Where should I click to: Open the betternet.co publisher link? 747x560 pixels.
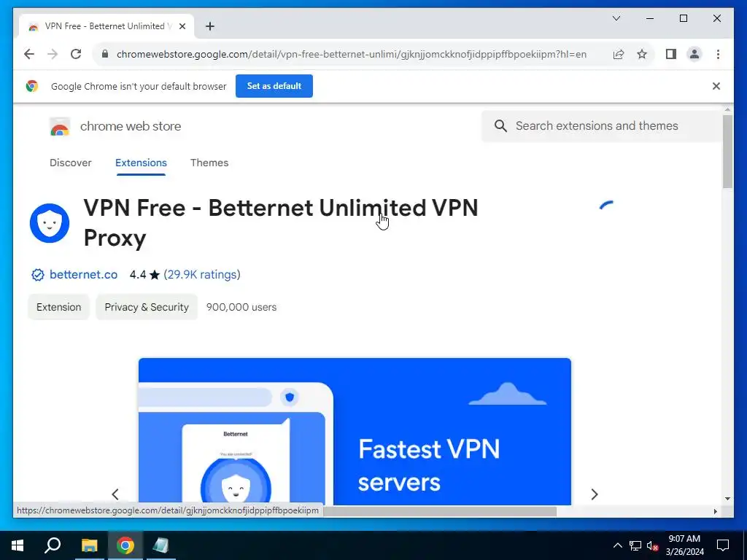83,275
